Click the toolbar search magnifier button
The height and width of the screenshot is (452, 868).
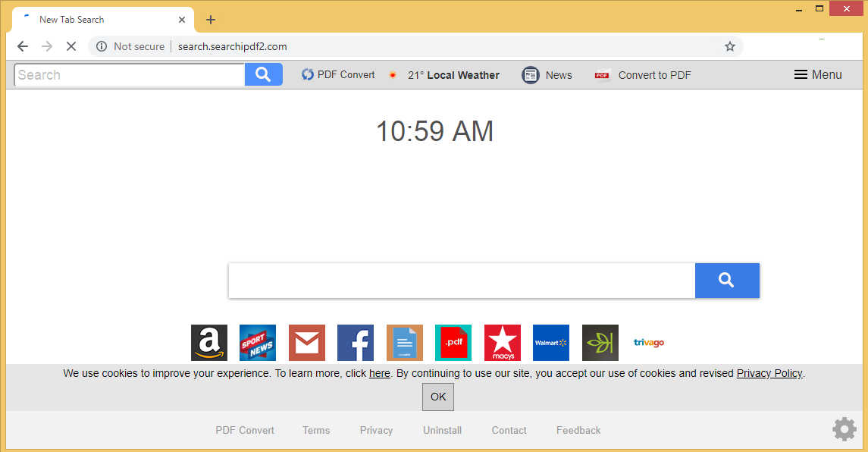(x=264, y=75)
